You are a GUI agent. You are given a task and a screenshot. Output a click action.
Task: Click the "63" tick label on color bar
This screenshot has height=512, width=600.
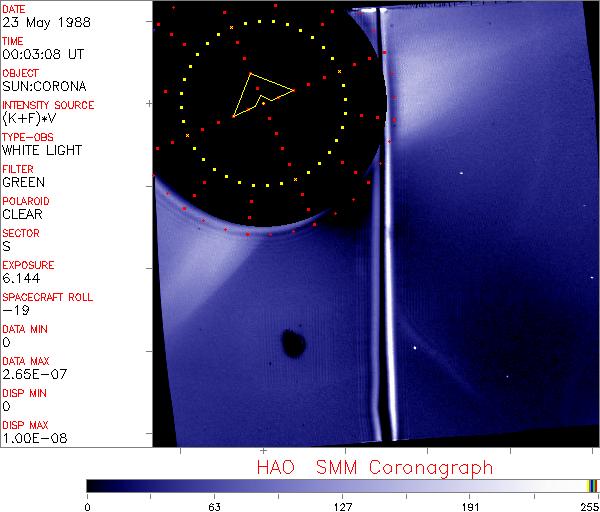tap(214, 505)
